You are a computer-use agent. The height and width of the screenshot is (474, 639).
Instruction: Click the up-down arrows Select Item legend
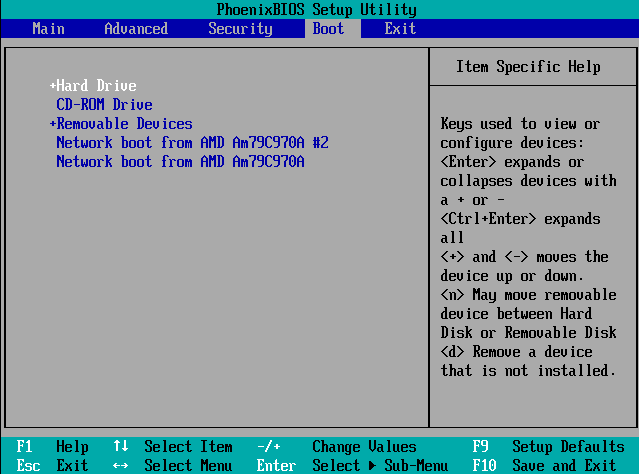coord(173,447)
